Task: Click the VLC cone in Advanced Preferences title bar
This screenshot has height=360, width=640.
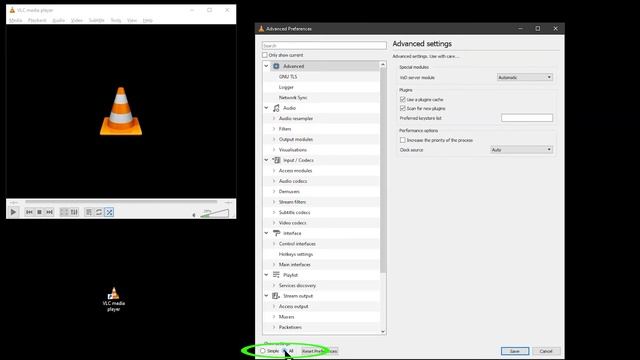Action: (261, 29)
